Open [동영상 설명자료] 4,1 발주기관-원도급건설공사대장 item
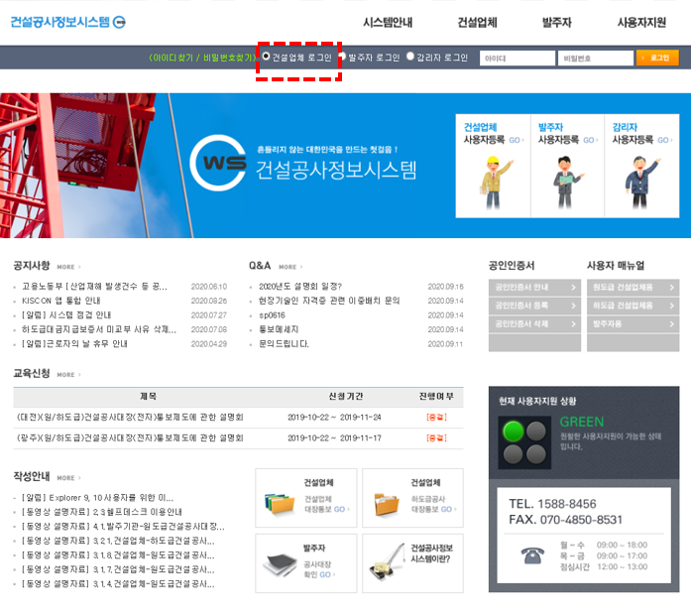The width and height of the screenshot is (691, 616). pyautogui.click(x=123, y=527)
